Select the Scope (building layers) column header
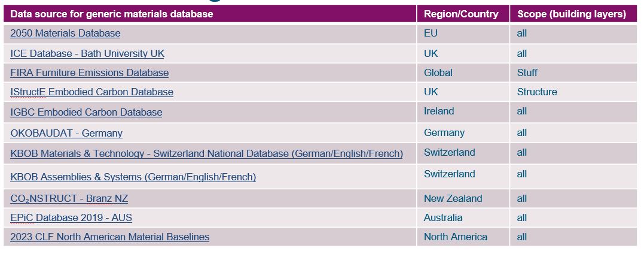Screen dimensions: 644x254 (571, 14)
